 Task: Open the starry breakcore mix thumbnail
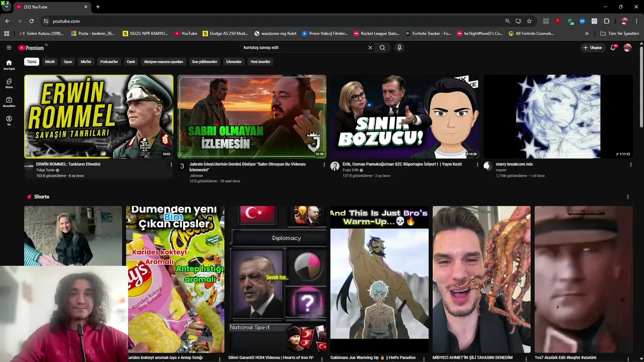click(558, 117)
